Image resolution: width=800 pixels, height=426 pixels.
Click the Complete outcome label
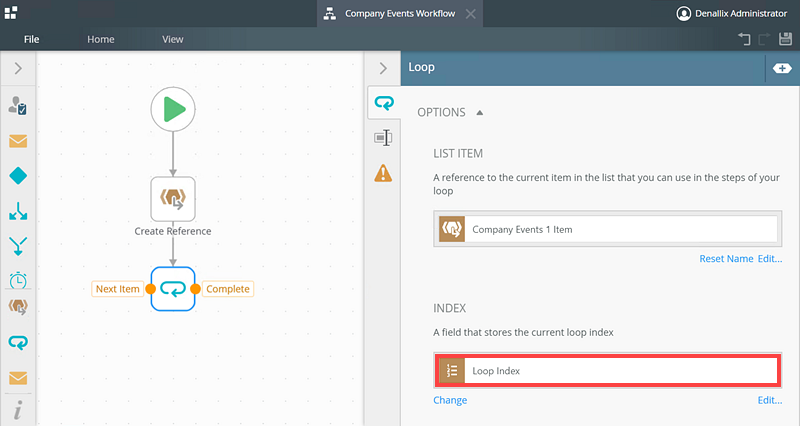228,289
